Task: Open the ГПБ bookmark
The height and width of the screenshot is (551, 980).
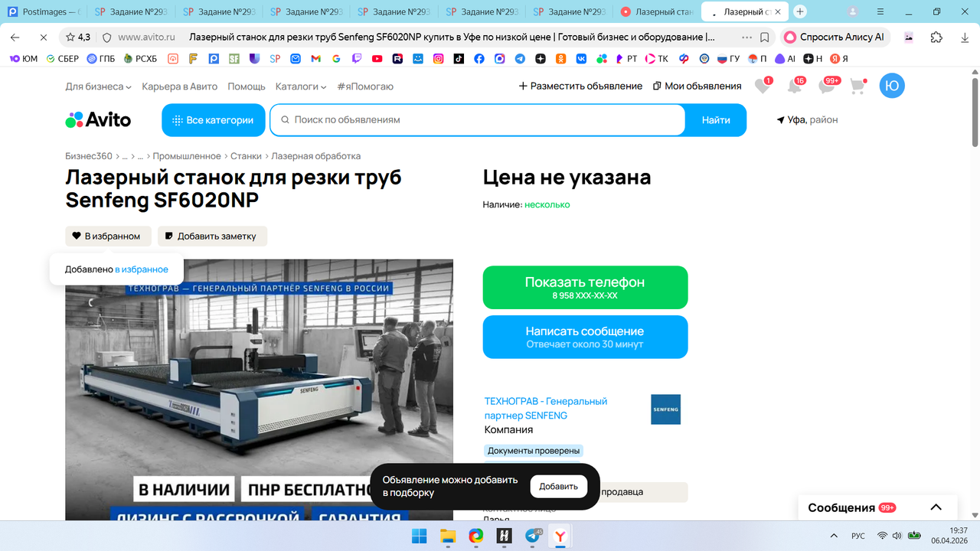Action: (101, 58)
